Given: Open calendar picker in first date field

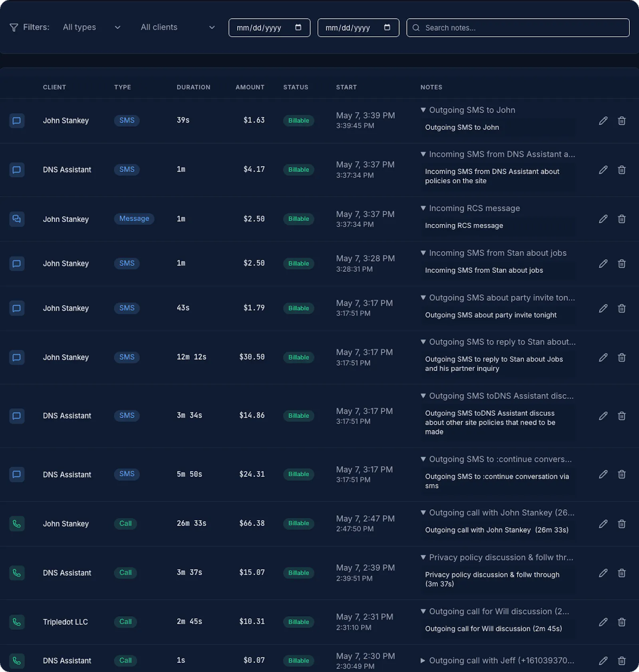Looking at the screenshot, I should pos(298,28).
